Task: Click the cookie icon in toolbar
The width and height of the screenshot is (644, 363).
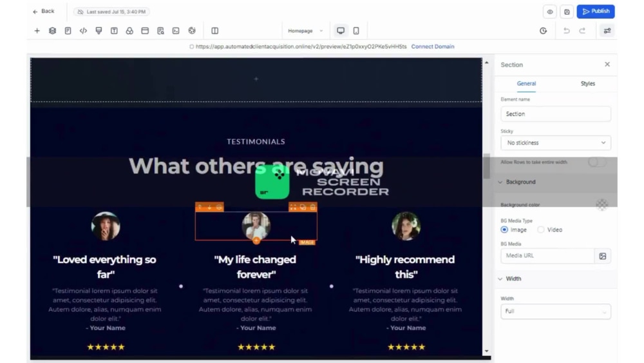Action: click(x=192, y=31)
